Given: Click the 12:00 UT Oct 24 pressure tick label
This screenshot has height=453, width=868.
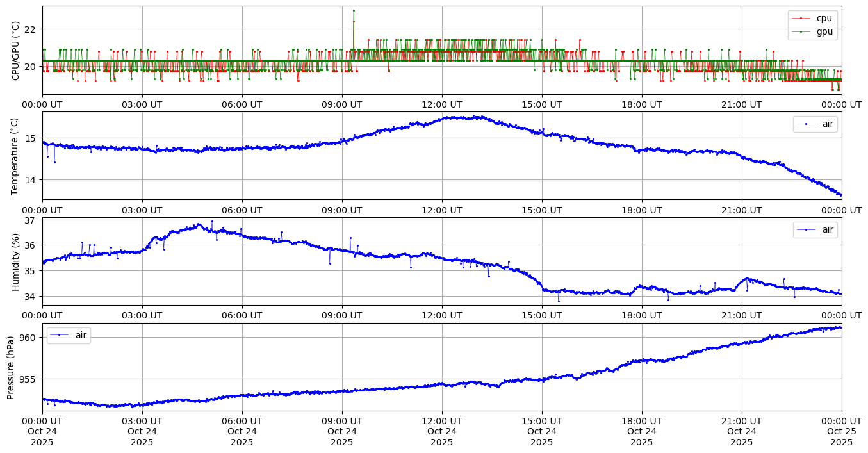Looking at the screenshot, I should [x=441, y=431].
